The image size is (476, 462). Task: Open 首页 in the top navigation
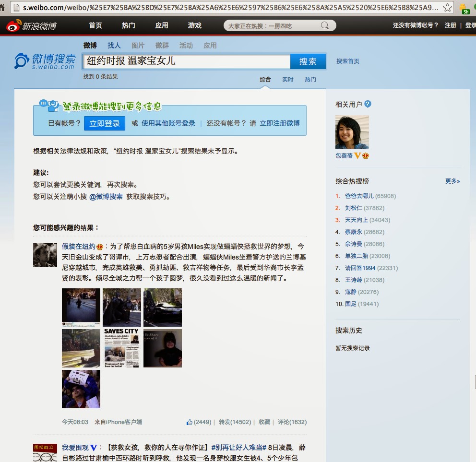pos(95,25)
